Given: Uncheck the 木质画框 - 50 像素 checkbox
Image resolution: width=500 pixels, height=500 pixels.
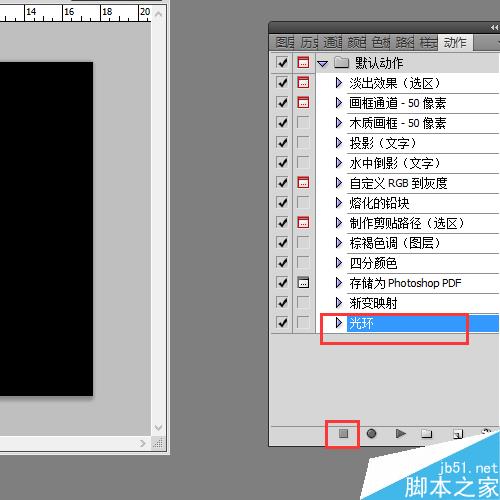Looking at the screenshot, I should point(282,122).
